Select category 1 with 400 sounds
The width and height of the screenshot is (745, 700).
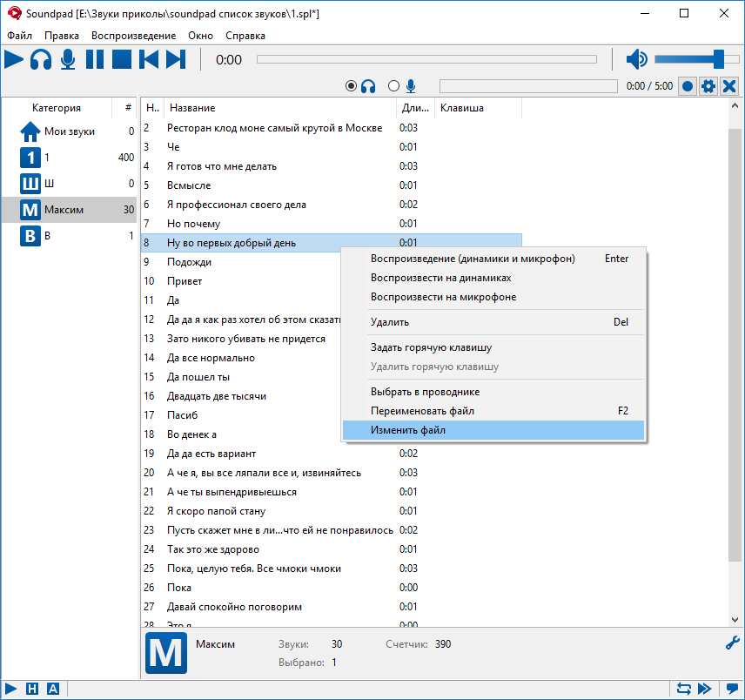(x=70, y=158)
